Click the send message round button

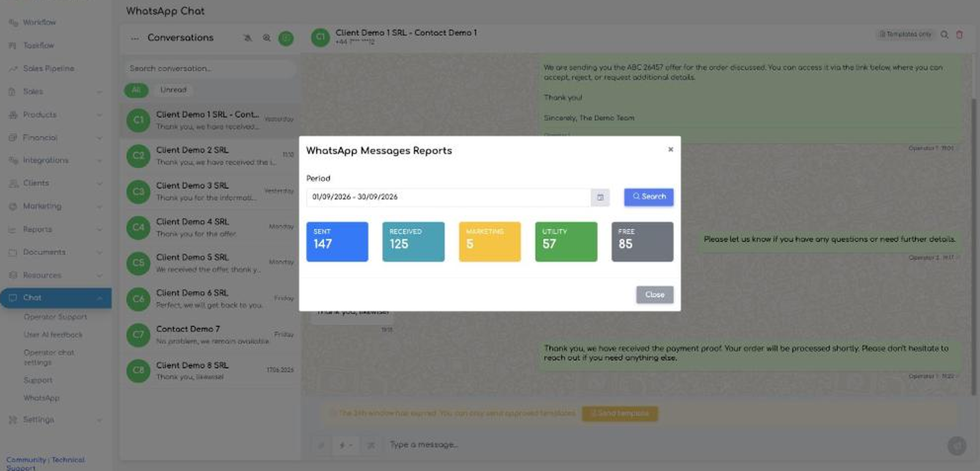957,446
